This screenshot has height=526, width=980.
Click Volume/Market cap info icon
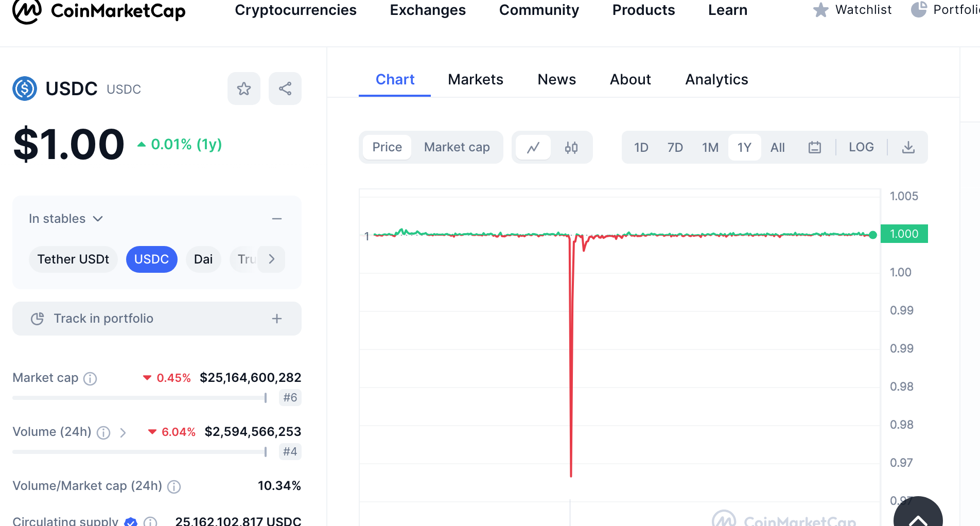pyautogui.click(x=174, y=487)
